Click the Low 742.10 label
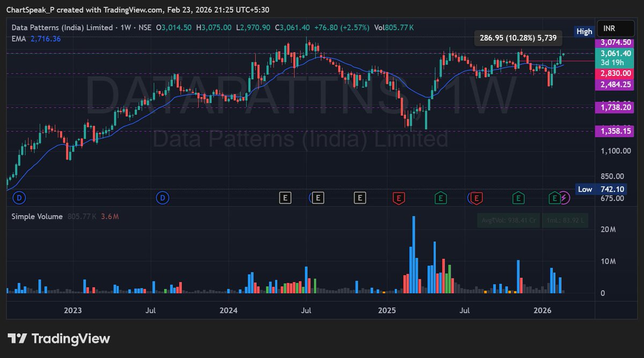This screenshot has width=644, height=358. click(x=601, y=189)
